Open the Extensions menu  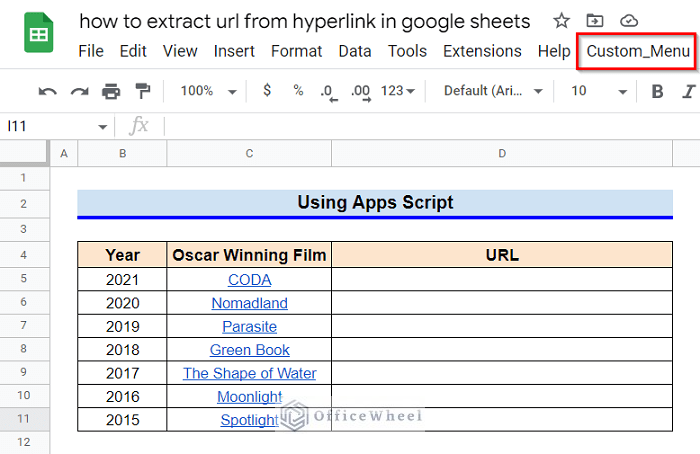pos(482,51)
